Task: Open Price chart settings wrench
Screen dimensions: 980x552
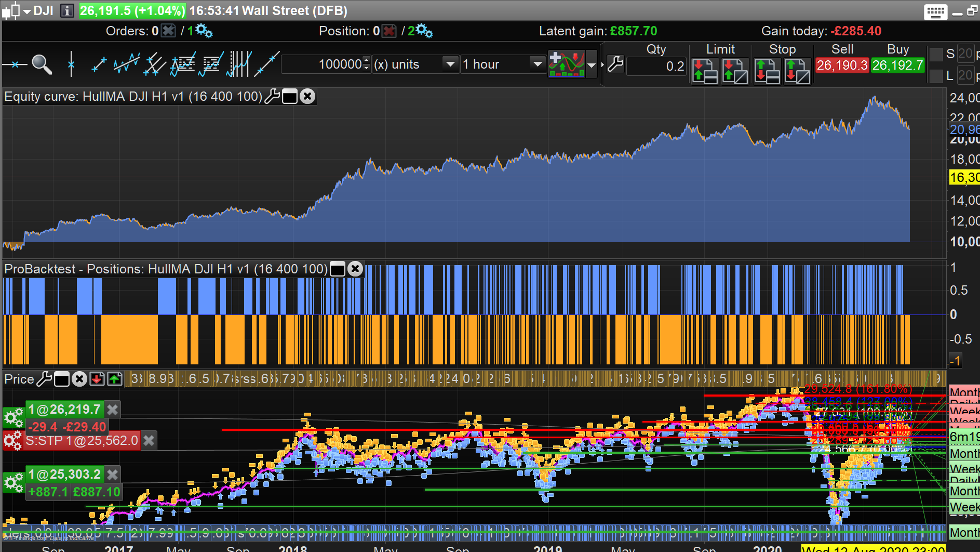Action: pos(45,379)
